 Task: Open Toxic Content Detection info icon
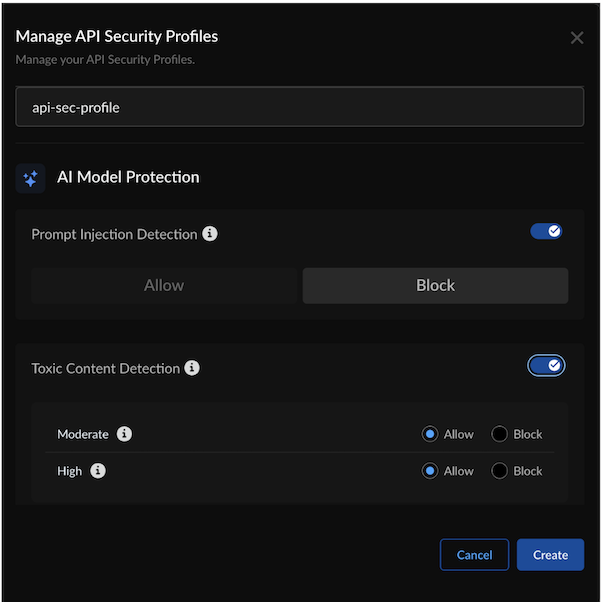(192, 368)
